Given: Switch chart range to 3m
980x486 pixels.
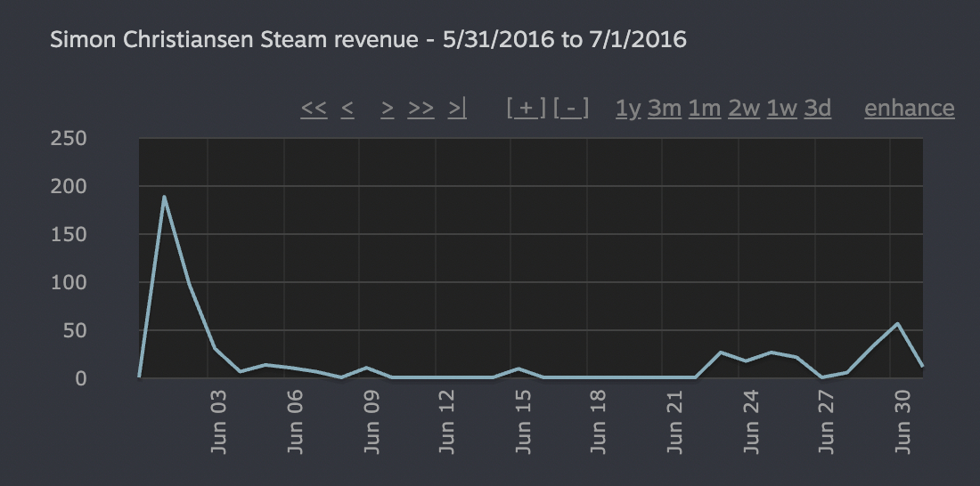Looking at the screenshot, I should coord(665,109).
